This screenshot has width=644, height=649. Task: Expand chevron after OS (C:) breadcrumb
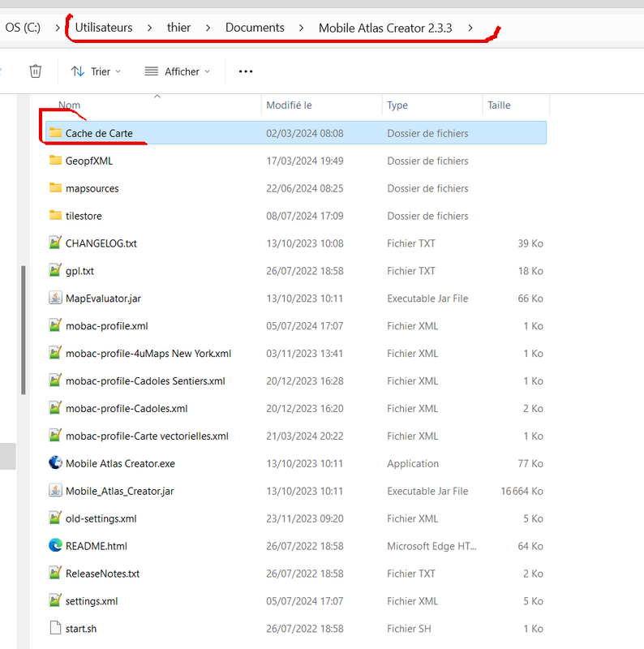(x=58, y=28)
